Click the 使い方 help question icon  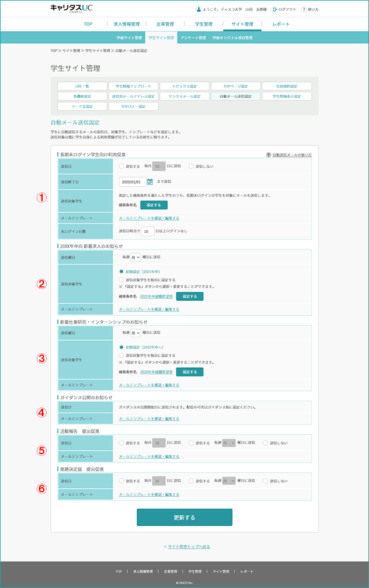(x=304, y=9)
